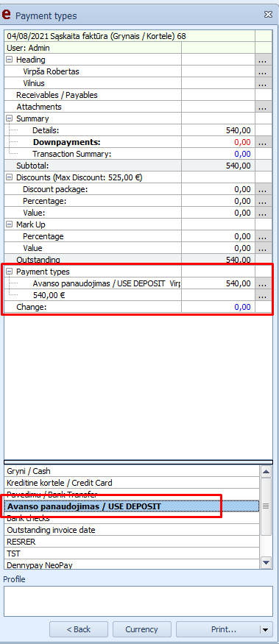Click the Print... button

(x=218, y=629)
